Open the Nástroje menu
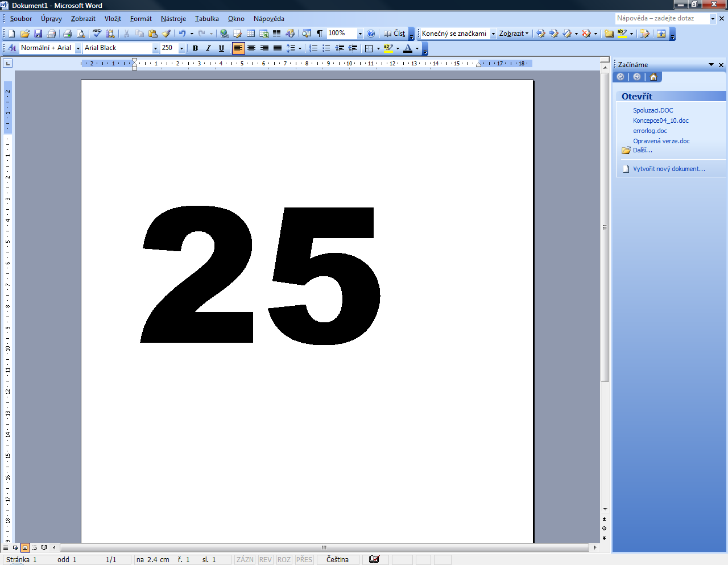Screen dimensions: 728x565 173,19
